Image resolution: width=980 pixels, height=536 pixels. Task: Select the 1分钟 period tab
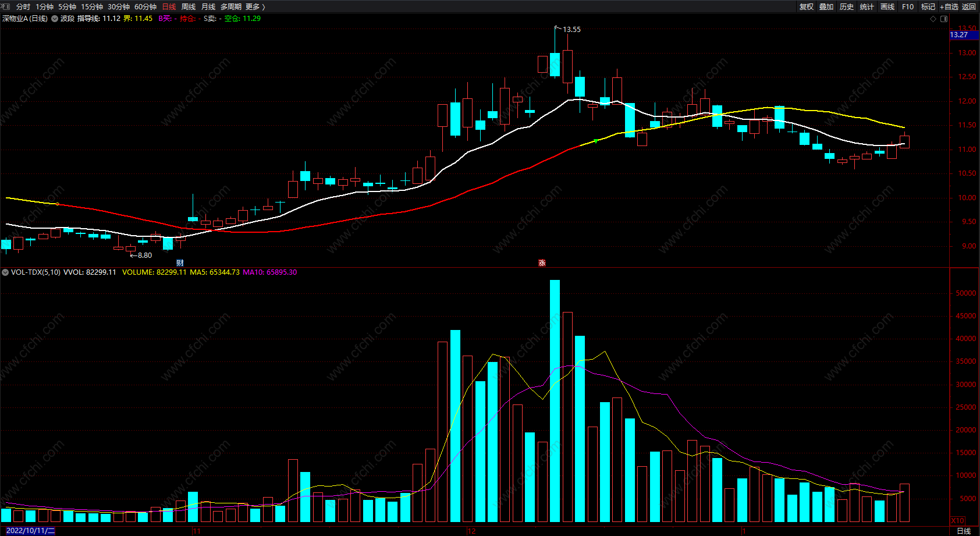pyautogui.click(x=44, y=6)
